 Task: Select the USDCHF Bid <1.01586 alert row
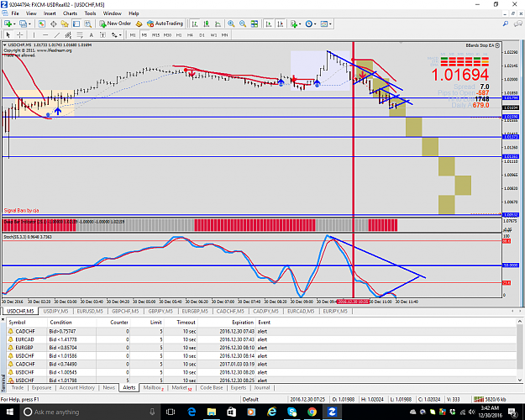(262, 355)
